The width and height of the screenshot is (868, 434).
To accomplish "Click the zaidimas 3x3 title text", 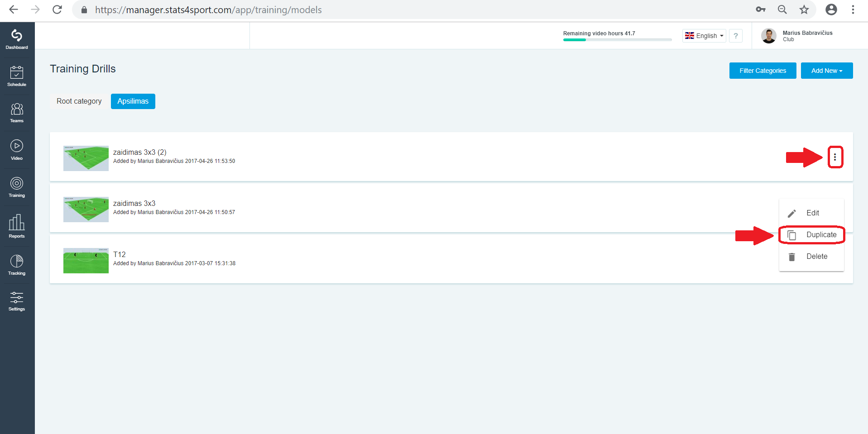I will 134,203.
